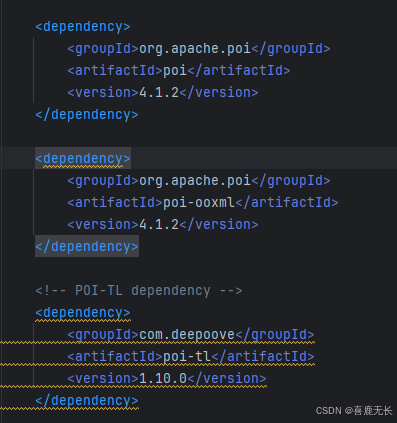
Task: Click the artifactId poi line
Action: (179, 71)
